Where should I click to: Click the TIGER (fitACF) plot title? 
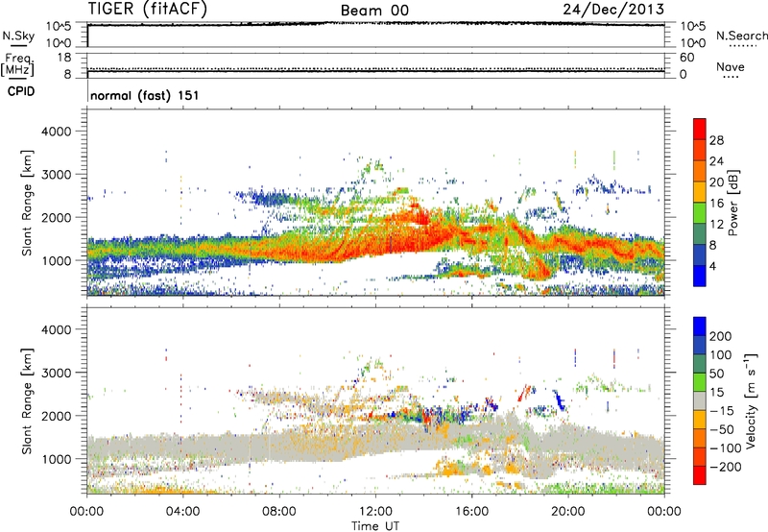148,9
